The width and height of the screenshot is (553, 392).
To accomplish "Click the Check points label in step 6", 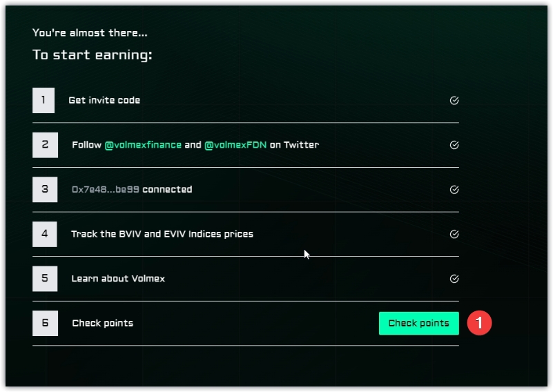I will click(103, 323).
